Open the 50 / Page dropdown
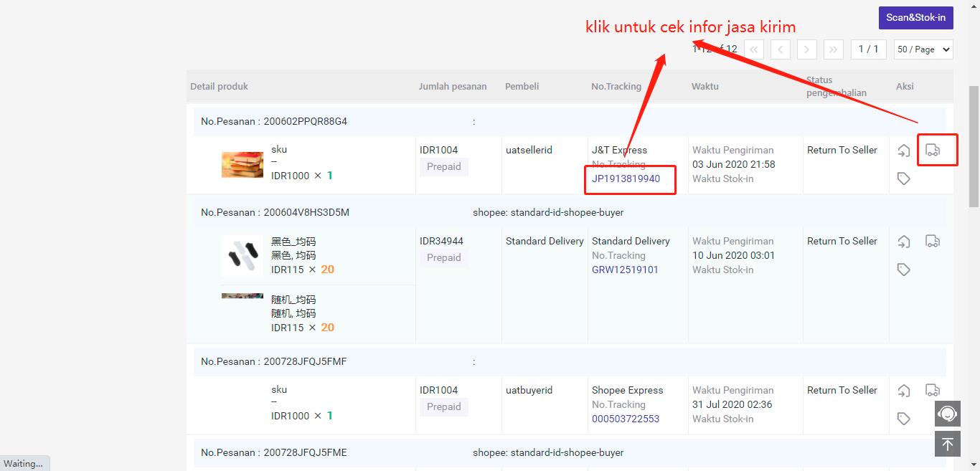 click(924, 49)
